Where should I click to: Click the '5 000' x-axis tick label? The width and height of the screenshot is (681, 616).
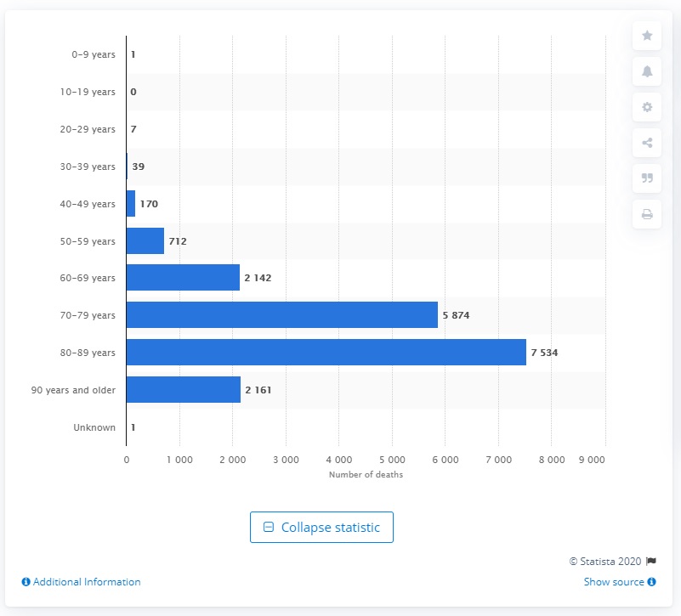(392, 460)
